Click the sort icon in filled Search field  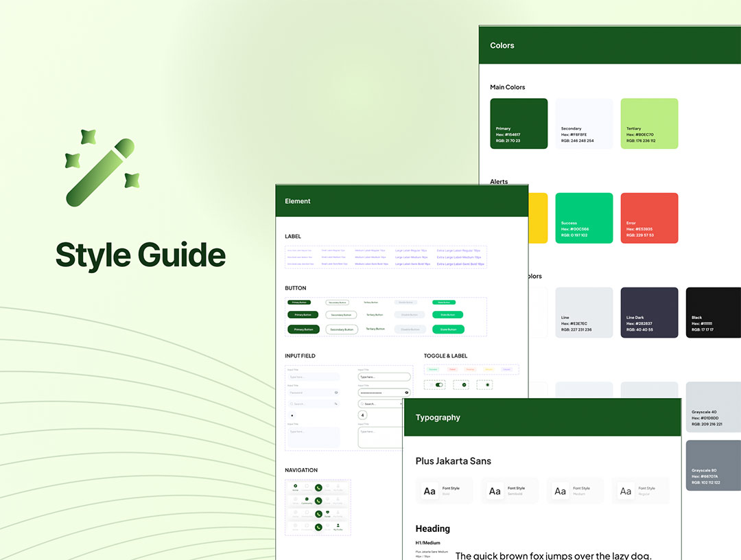pos(336,404)
